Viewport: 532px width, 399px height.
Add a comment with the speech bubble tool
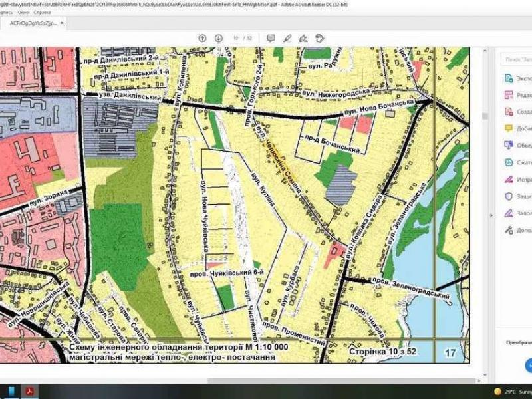pos(271,38)
